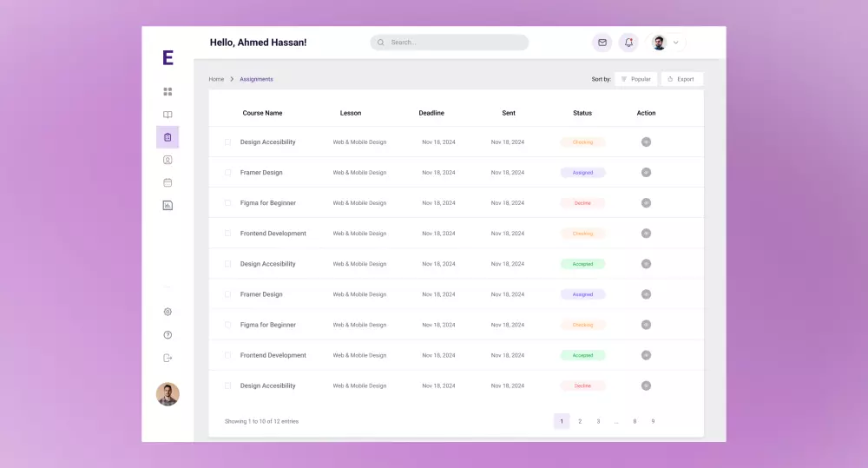Viewport: 868px width, 468px height.
Task: Open the Sort by Popular dropdown
Action: (636, 79)
